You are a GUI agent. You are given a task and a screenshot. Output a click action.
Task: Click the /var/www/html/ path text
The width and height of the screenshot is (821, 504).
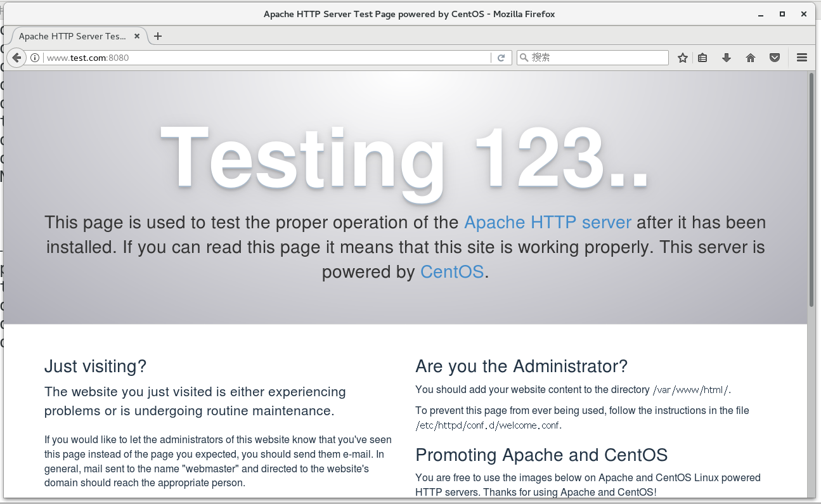[x=691, y=390]
